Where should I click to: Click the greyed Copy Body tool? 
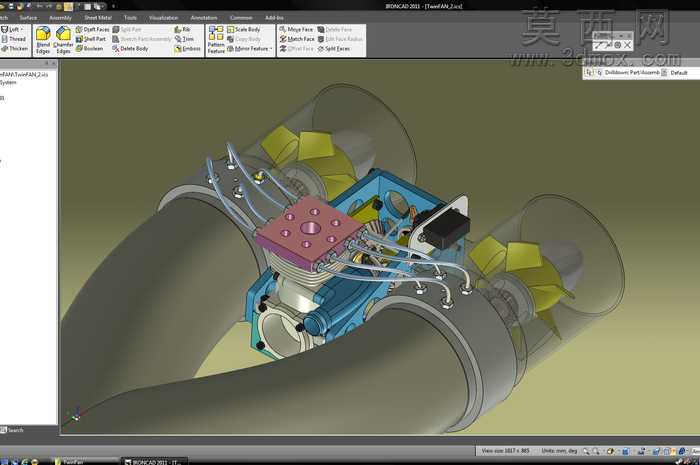(244, 39)
